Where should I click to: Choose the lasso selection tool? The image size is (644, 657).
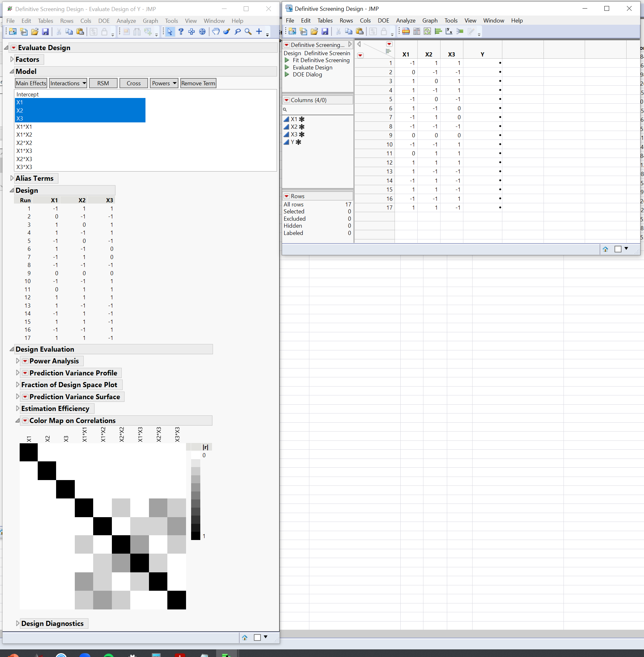pos(237,32)
